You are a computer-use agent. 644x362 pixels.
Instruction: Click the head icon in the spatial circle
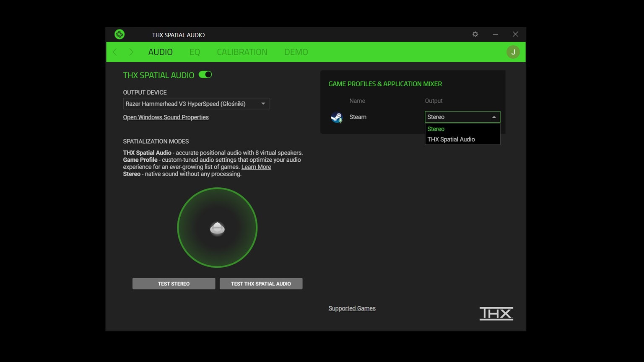tap(217, 228)
